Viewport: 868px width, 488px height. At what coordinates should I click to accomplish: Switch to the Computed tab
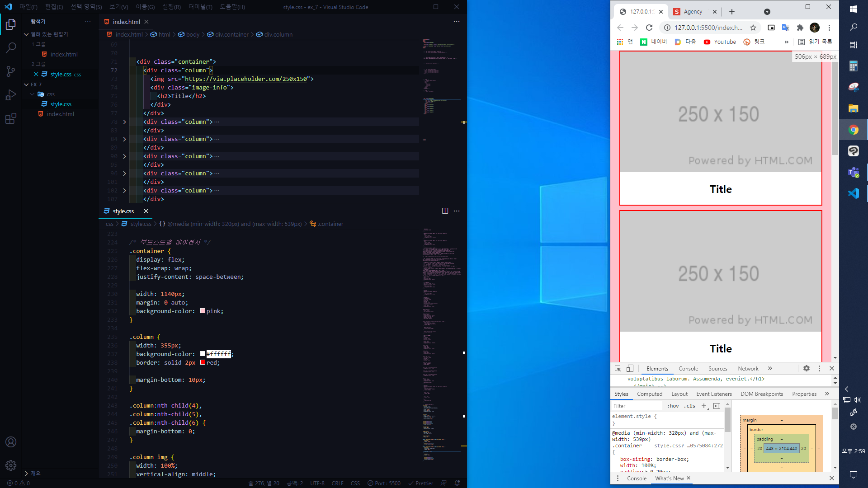(x=650, y=394)
